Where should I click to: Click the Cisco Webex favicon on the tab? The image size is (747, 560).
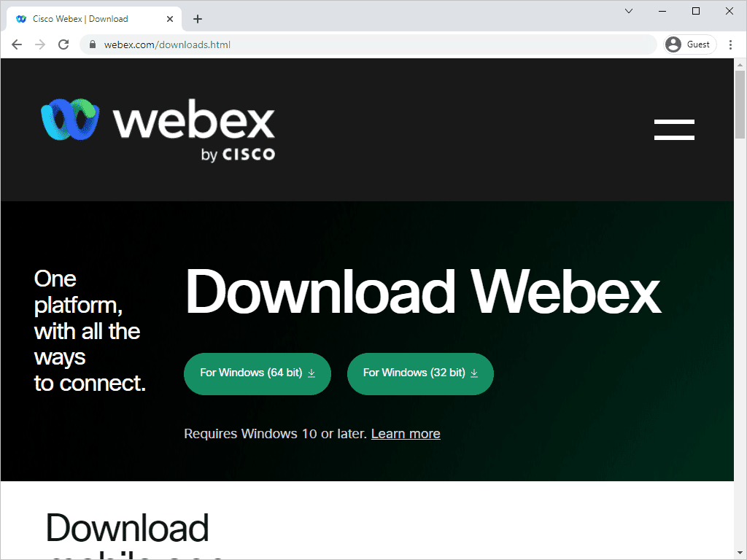tap(20, 18)
